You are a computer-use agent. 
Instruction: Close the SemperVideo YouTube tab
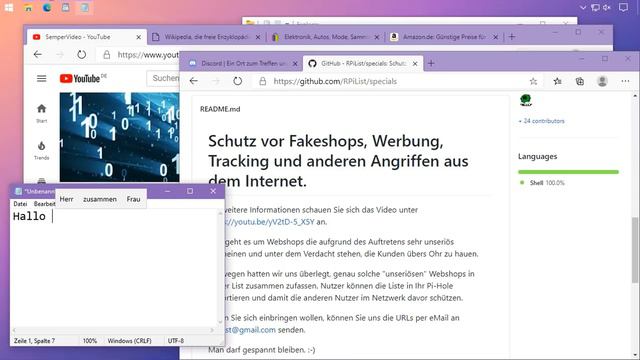[x=138, y=37]
